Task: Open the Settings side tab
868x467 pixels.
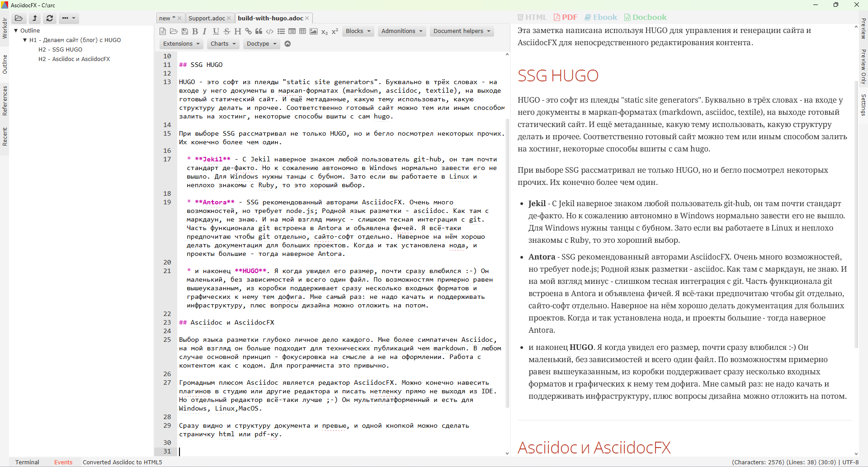Action: [863, 105]
